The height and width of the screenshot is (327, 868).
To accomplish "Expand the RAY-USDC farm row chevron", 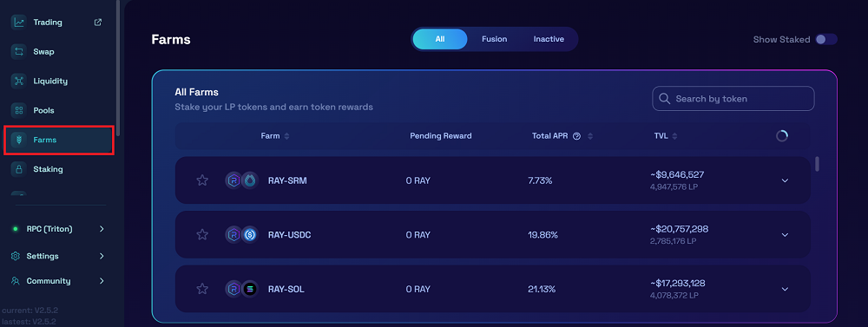I will (x=785, y=234).
